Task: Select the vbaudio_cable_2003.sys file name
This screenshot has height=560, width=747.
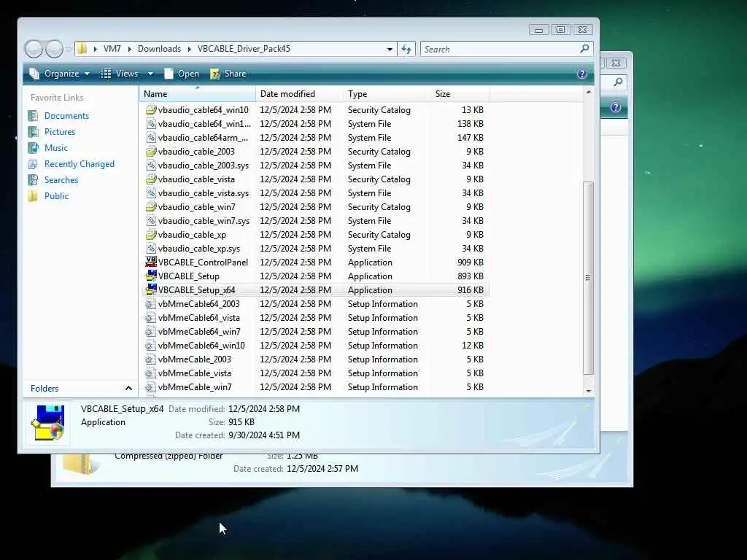Action: coord(204,166)
